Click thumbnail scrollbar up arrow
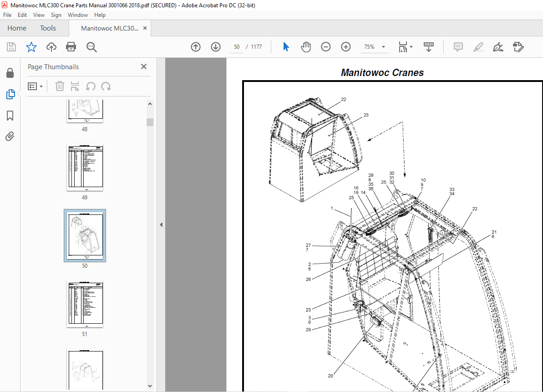This screenshot has height=392, width=543. pyautogui.click(x=150, y=103)
